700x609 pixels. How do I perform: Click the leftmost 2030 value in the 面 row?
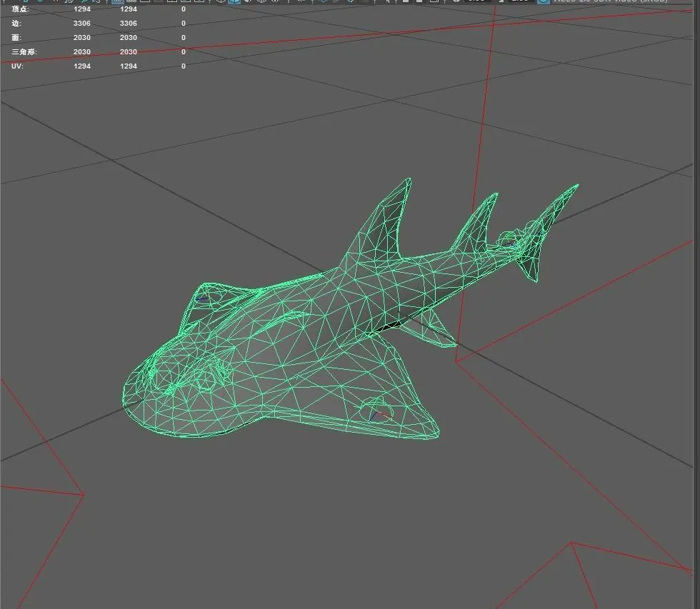tap(82, 37)
